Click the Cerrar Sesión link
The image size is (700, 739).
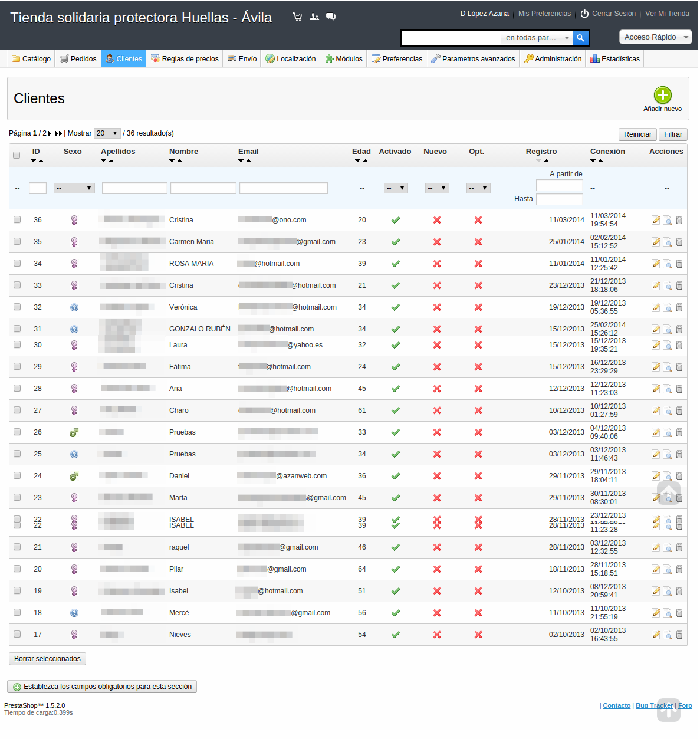[x=613, y=14]
